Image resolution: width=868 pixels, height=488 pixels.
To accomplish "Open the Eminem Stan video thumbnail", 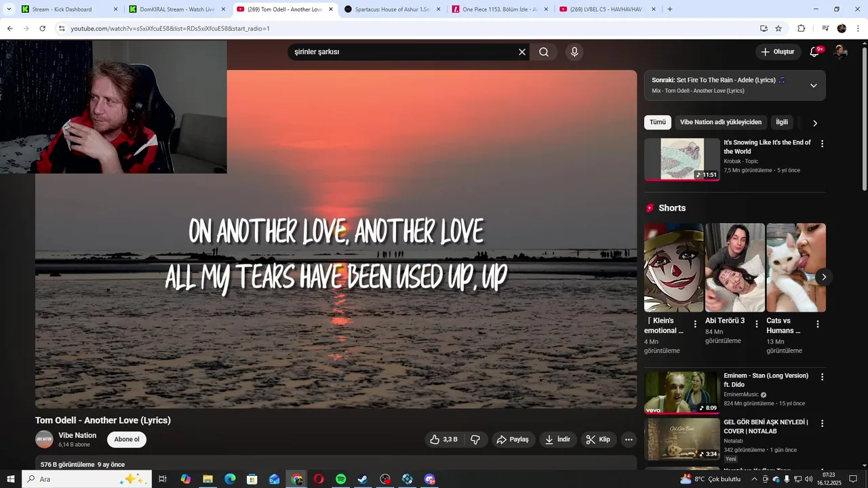I will tap(682, 392).
